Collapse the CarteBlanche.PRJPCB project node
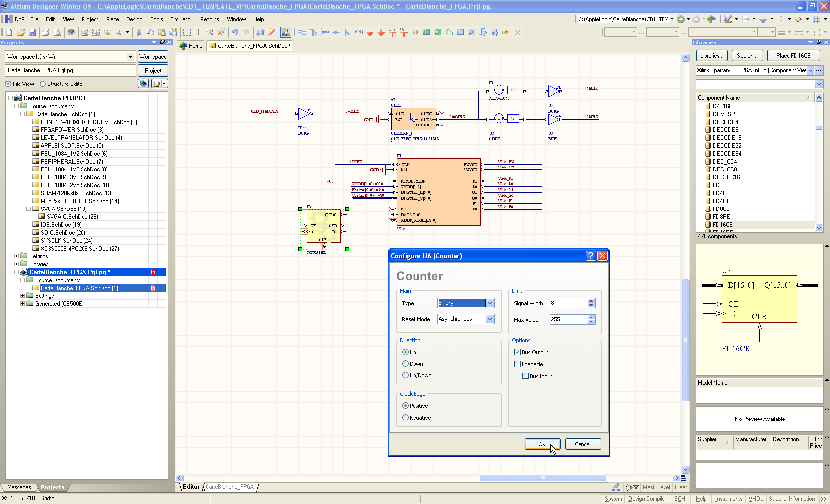830x504 pixels. [x=10, y=98]
